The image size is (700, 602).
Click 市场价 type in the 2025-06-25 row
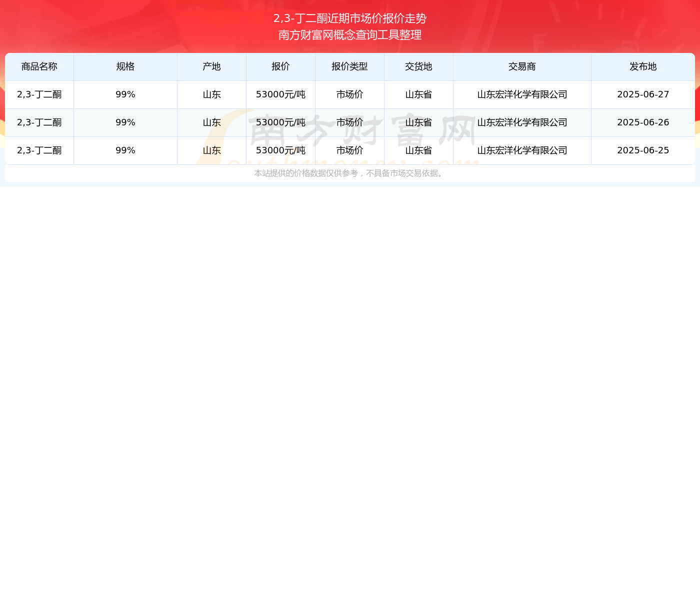pyautogui.click(x=350, y=150)
